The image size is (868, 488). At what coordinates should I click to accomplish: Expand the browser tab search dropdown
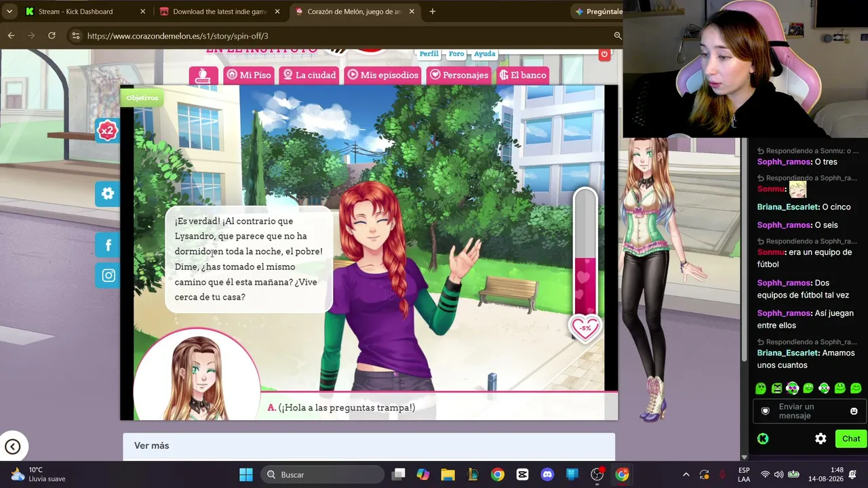coord(9,12)
